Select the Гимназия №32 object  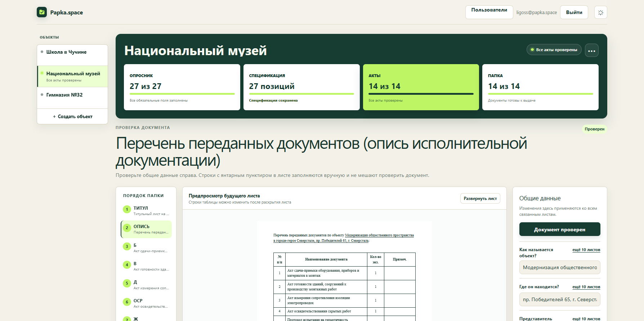[72, 98]
